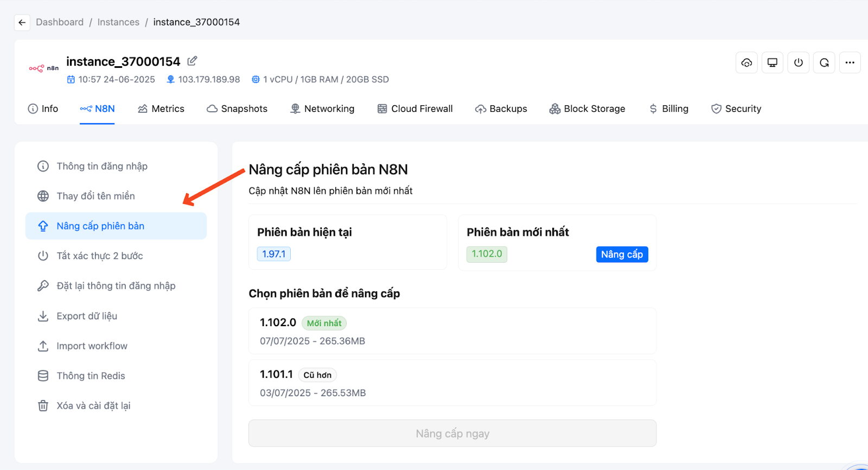Click the Nâng cấp ngay button
Screen dimensions: 868x470
coord(452,433)
